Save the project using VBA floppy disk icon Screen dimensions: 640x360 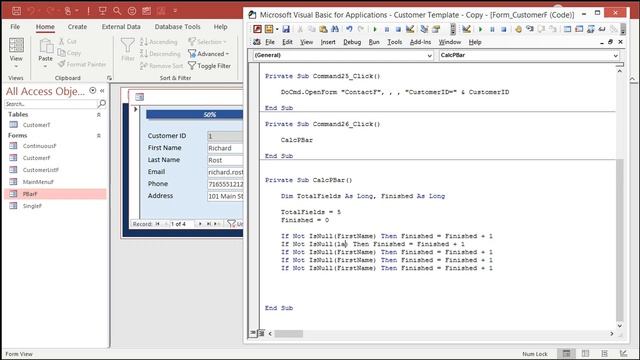(x=286, y=29)
